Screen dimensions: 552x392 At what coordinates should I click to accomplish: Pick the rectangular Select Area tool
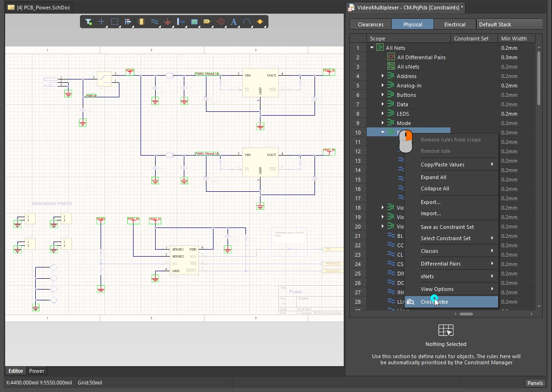tap(114, 22)
